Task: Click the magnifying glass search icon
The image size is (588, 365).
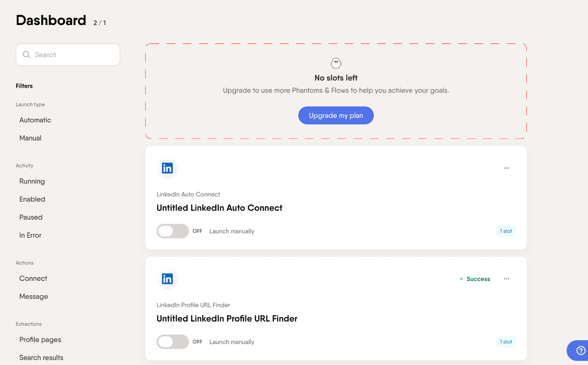Action: (x=26, y=55)
